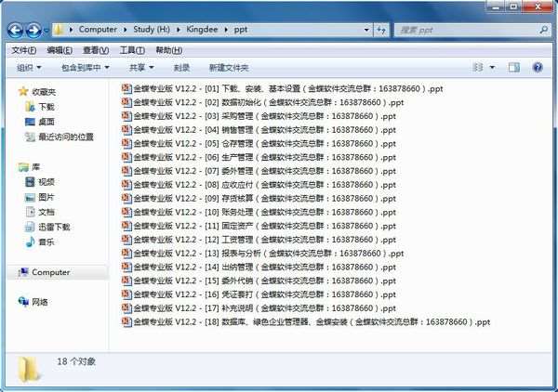558x392 pixels.
Task: Select file name [13] 报表与分析
Action: point(269,254)
